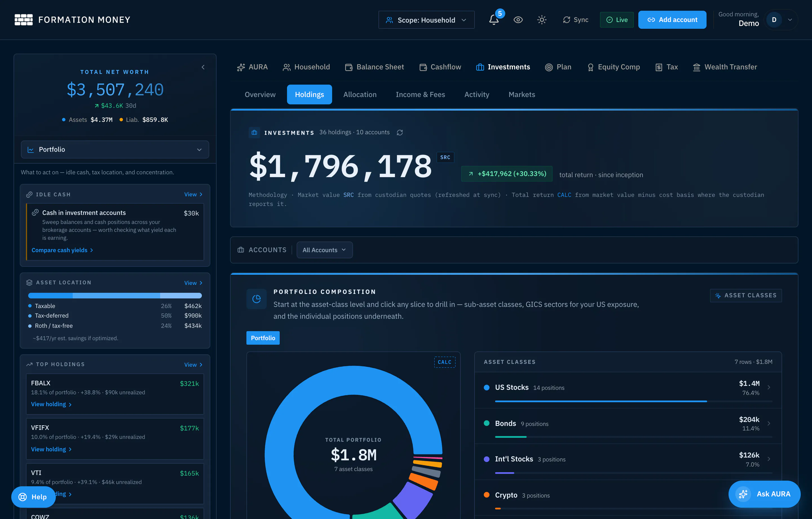The height and width of the screenshot is (519, 812).
Task: Toggle the Live status indicator
Action: (x=616, y=19)
